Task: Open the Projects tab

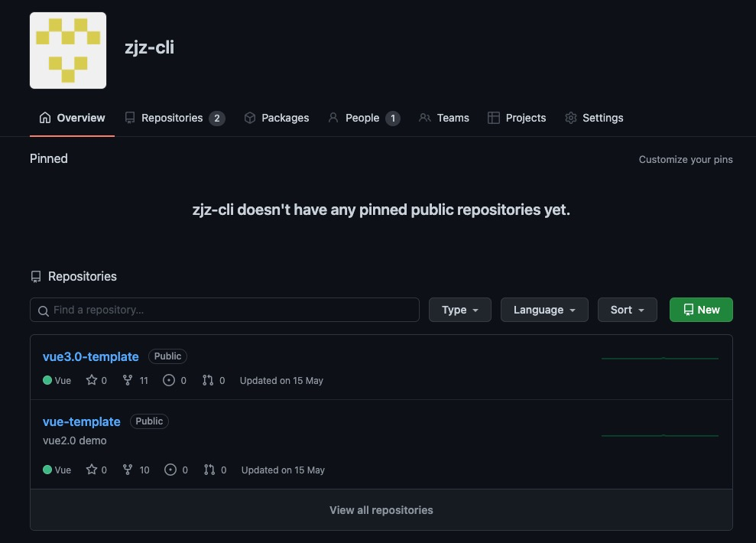Action: (x=517, y=118)
